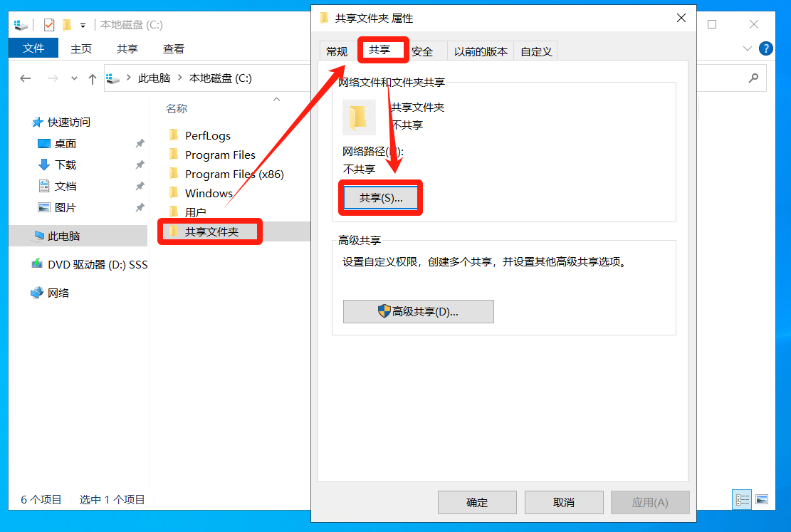The image size is (791, 532).
Task: Open DVD drive (D:) in sidebar
Action: pos(89,264)
